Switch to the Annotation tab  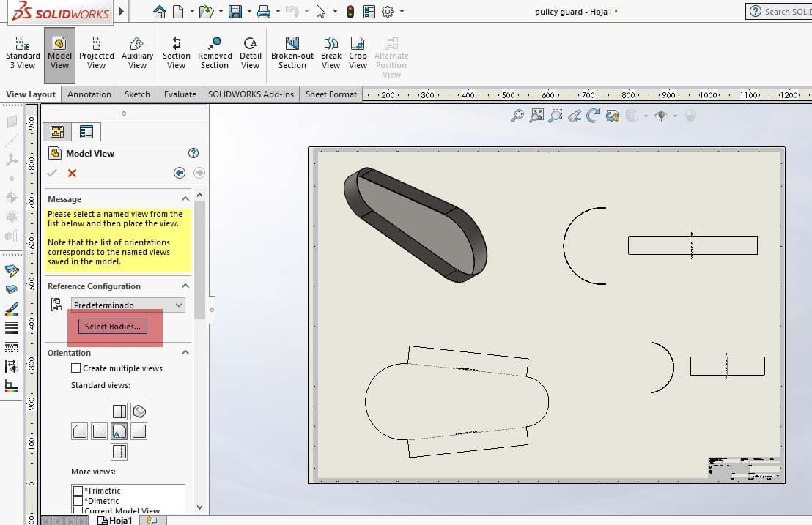coord(89,94)
